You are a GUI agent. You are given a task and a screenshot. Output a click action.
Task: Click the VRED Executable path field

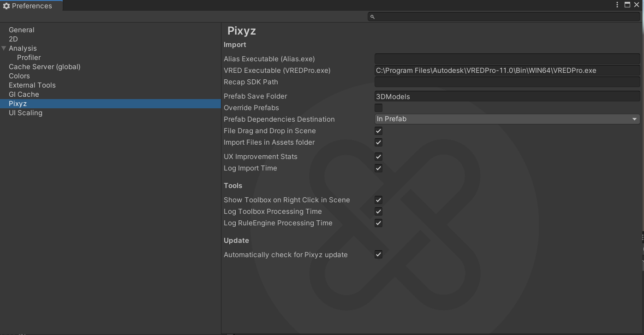[x=507, y=71]
